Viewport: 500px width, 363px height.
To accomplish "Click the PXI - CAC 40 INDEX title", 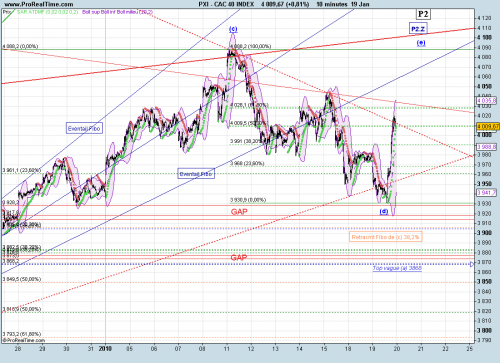I will point(226,4).
